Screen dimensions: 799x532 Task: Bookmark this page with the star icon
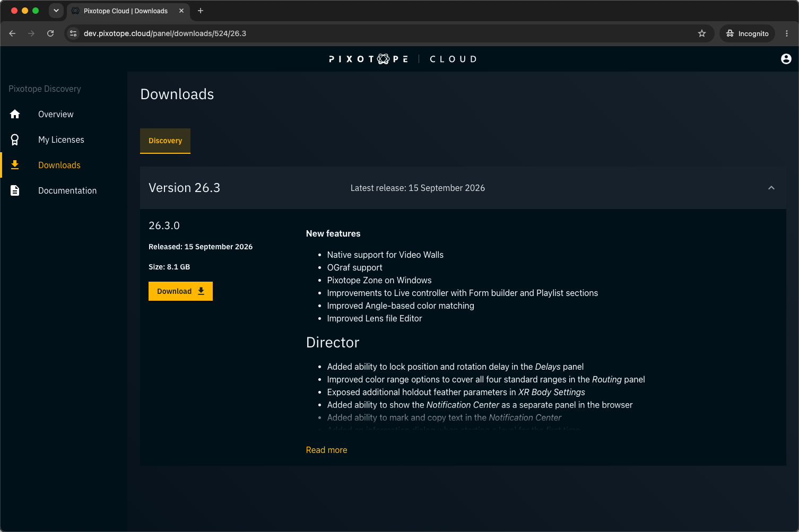(702, 33)
